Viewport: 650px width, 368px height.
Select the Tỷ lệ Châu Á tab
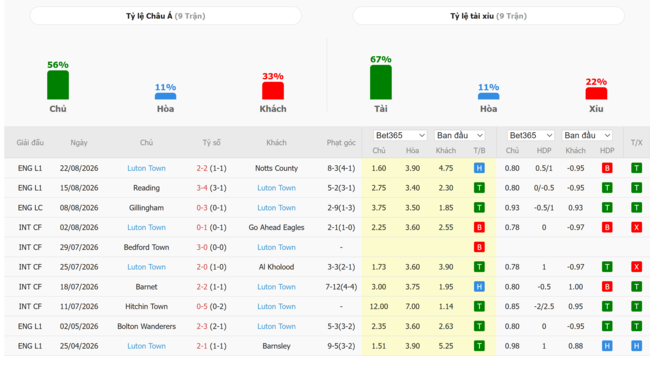165,16
